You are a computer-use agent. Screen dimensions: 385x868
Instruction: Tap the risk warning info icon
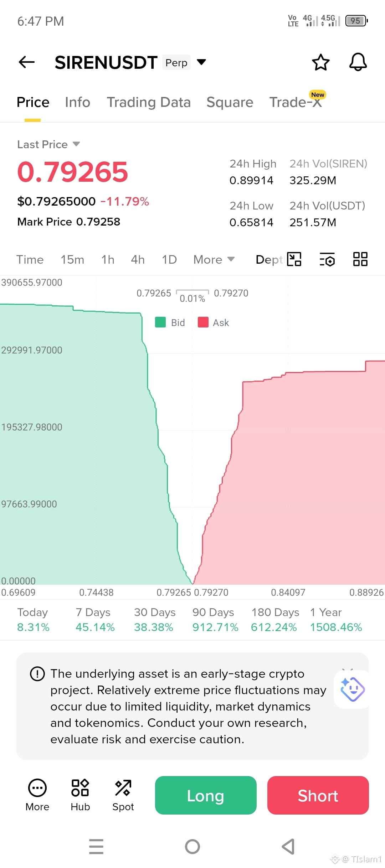[37, 674]
